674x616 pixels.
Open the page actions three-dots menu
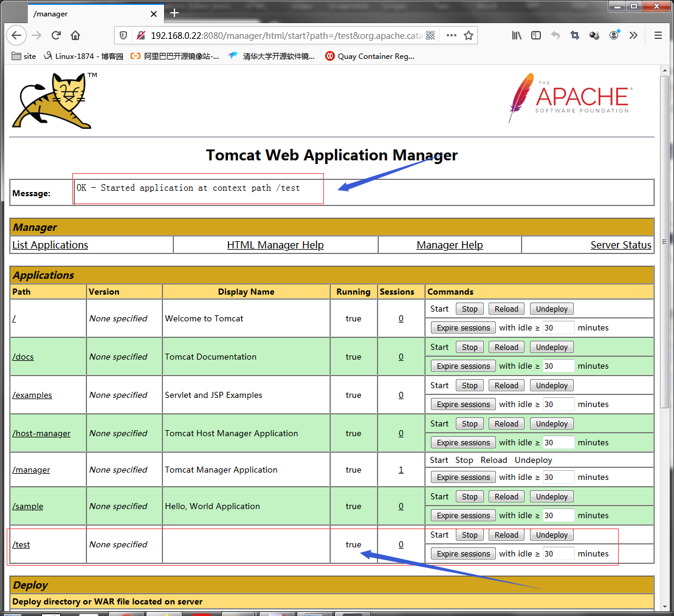point(452,35)
